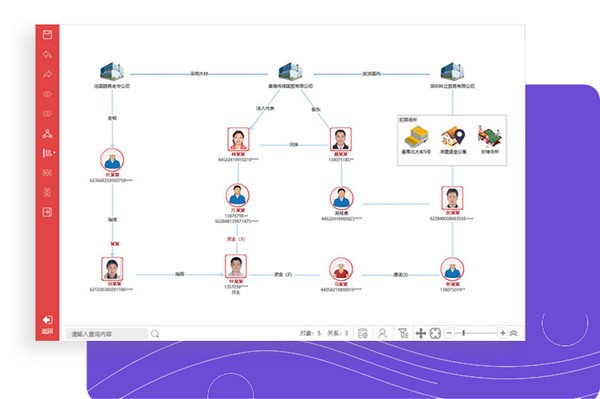The image size is (600, 399).
Task: Toggle the show-nodes eye icon
Action: coord(47,94)
